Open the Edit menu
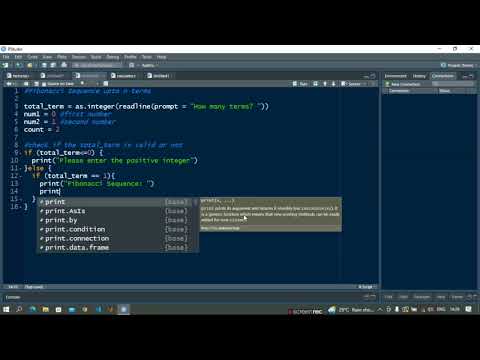480x360 pixels. [x=18, y=57]
